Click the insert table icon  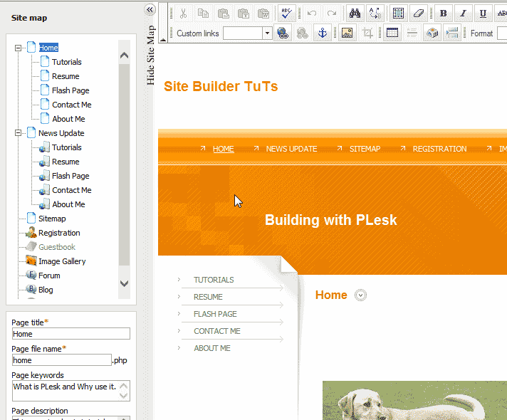[392, 33]
